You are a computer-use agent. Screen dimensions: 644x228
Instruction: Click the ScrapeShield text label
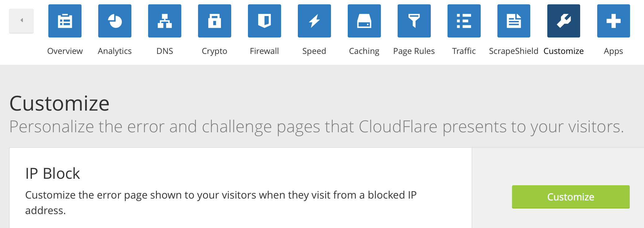coord(514,51)
